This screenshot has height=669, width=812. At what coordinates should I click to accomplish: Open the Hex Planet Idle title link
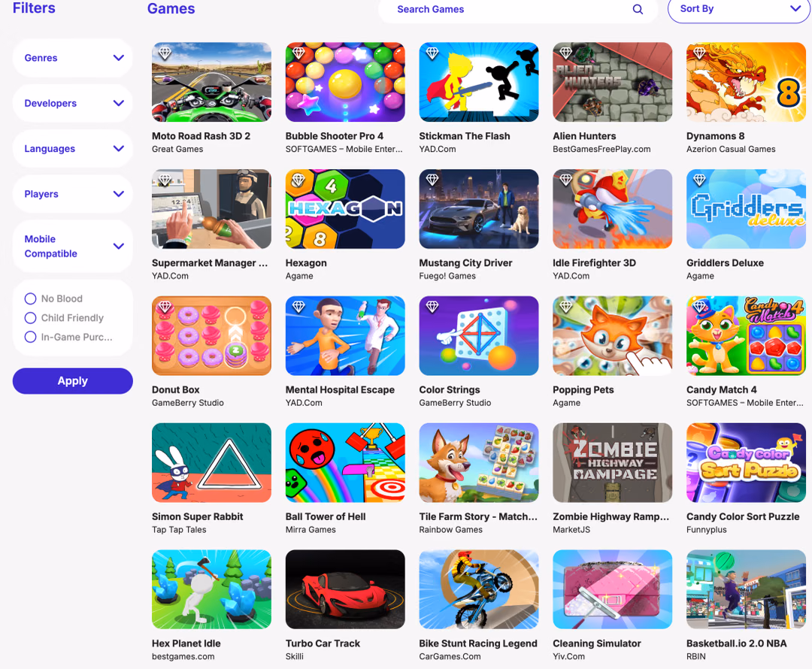[186, 643]
